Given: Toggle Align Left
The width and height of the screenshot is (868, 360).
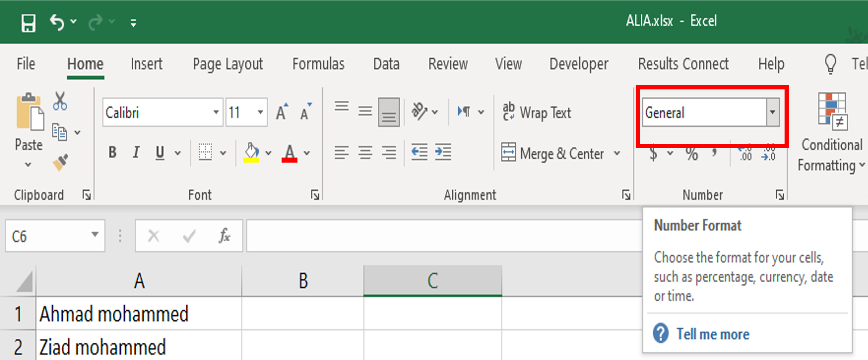Looking at the screenshot, I should 342,153.
